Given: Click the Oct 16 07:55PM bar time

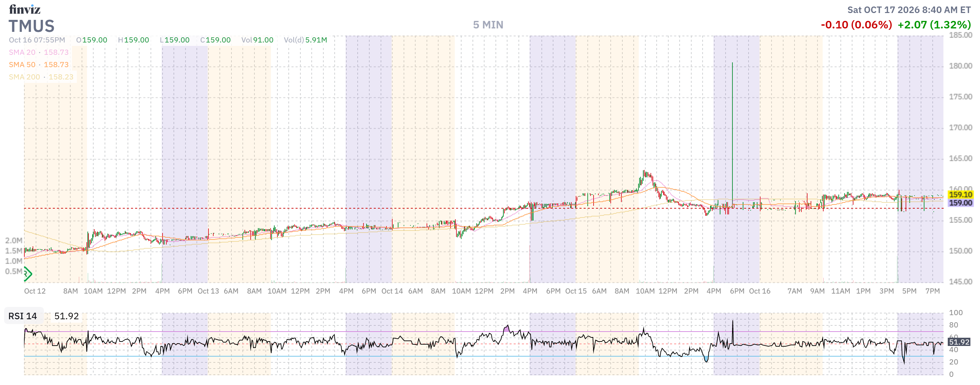Looking at the screenshot, I should [x=37, y=40].
